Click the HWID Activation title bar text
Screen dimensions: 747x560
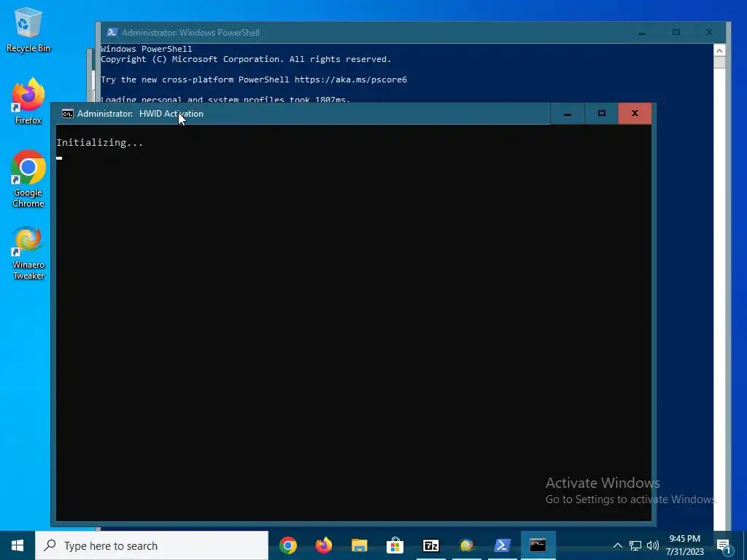pyautogui.click(x=140, y=114)
